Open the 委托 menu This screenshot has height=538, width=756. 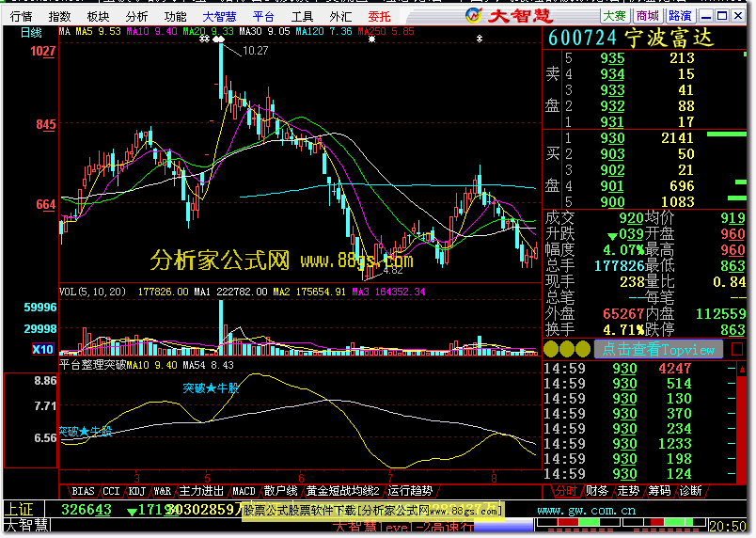click(380, 16)
